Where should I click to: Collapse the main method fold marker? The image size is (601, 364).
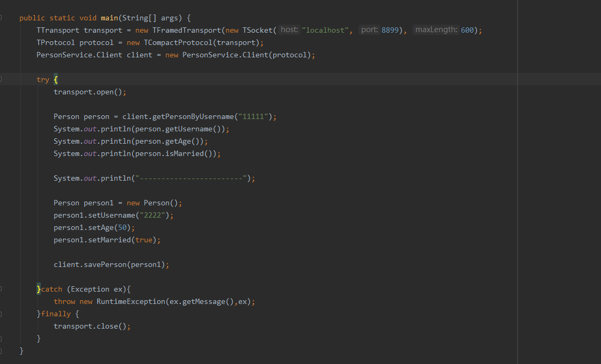(1, 18)
